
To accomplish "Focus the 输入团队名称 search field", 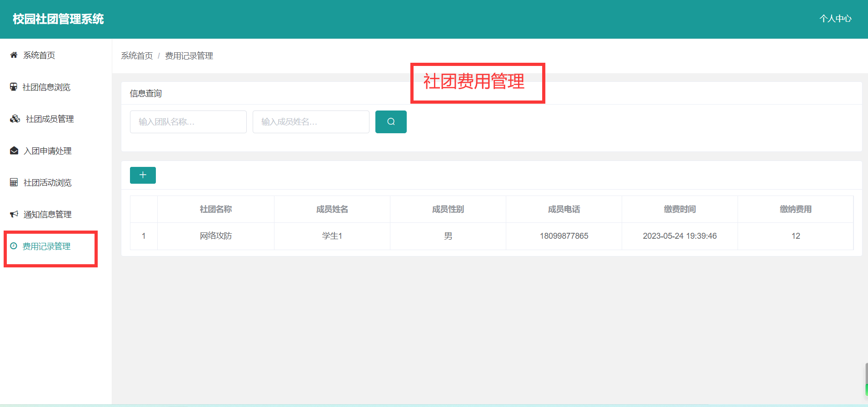I will point(188,122).
